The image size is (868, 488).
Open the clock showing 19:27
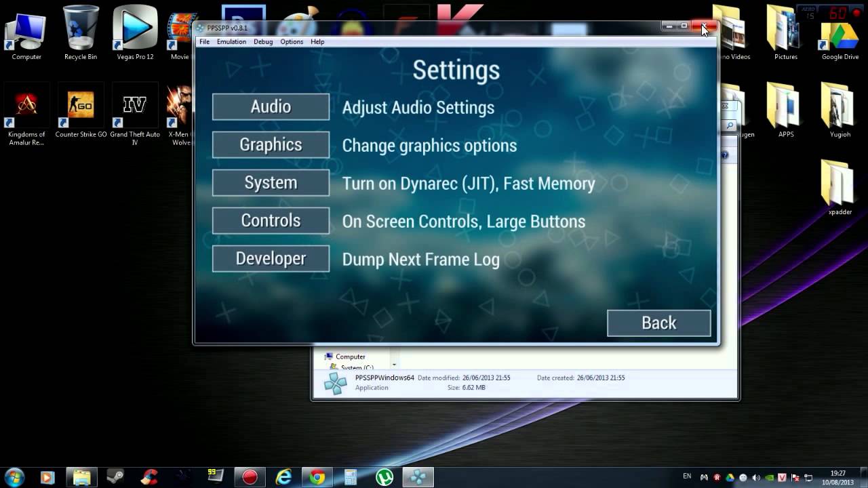pyautogui.click(x=838, y=477)
